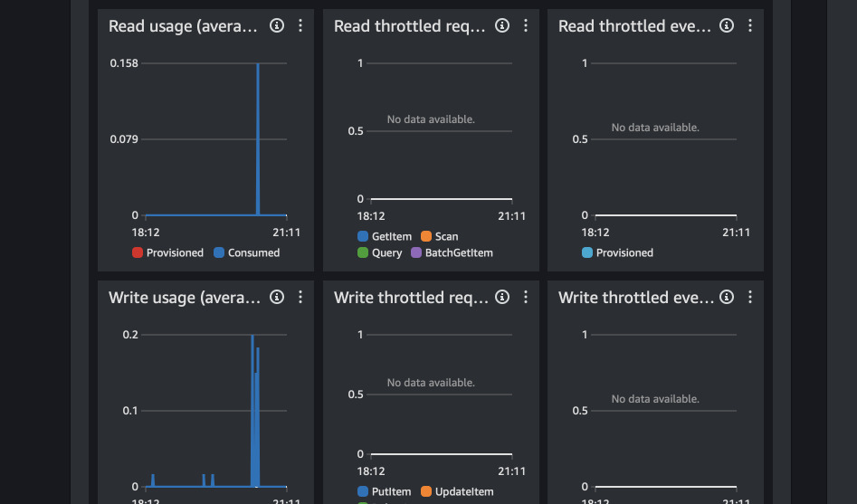Screen dimensions: 857x504
Task: Open the Write usage panel options menu
Action: tap(300, 298)
